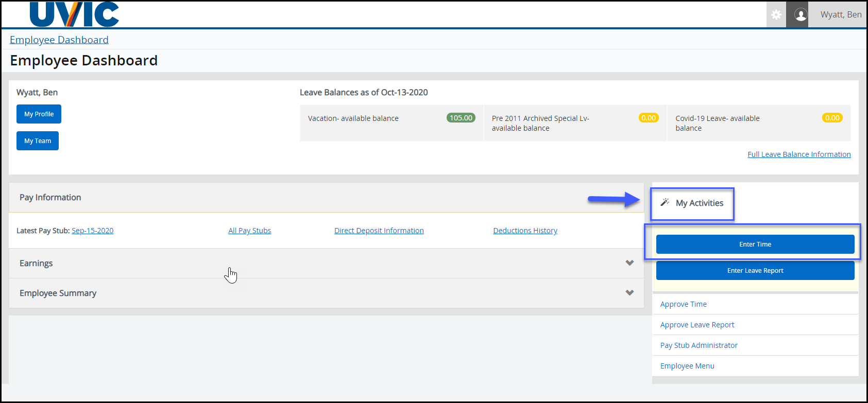Click the UVIC logo

pos(75,14)
